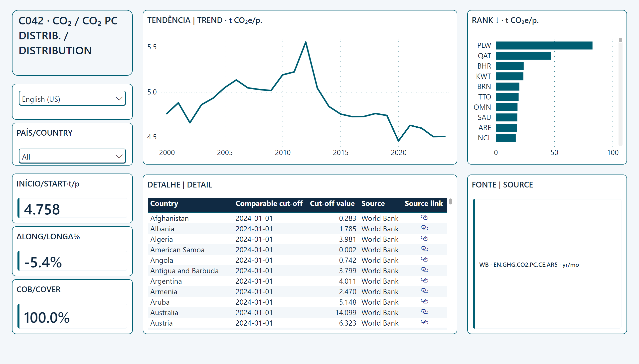Viewport: 639px width, 364px height.
Task: Select the SAU bar in rank chart
Action: coord(506,117)
